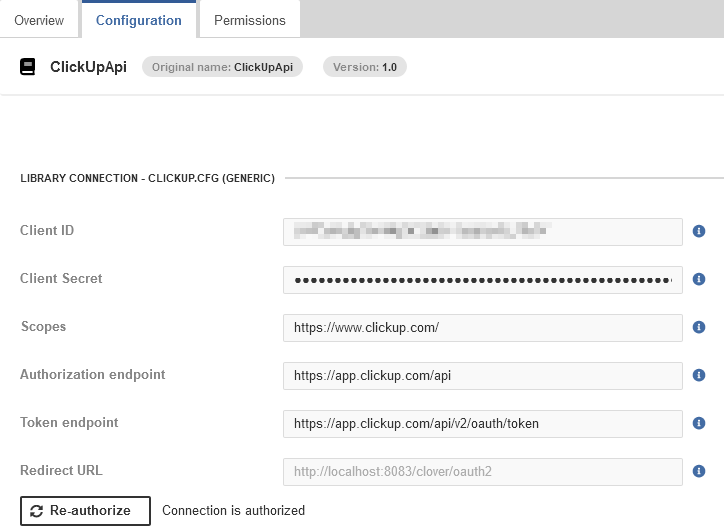Click the Redirect URL label
This screenshot has width=724, height=531.
61,471
